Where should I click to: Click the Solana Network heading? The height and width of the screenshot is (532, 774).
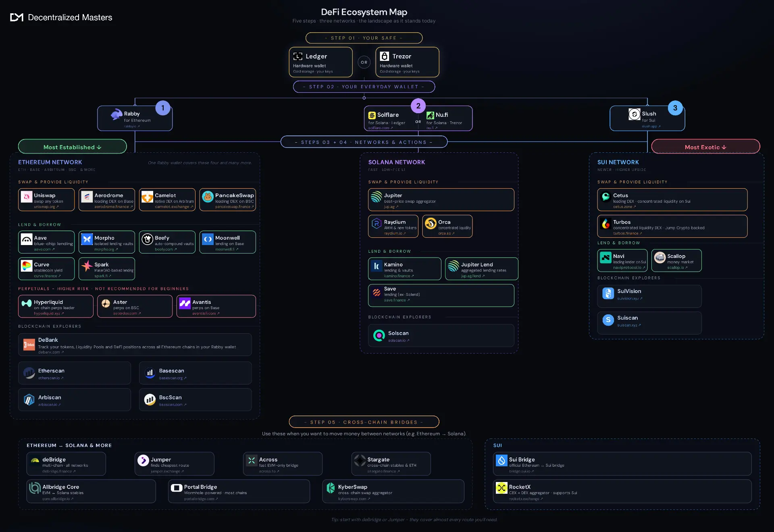click(397, 162)
